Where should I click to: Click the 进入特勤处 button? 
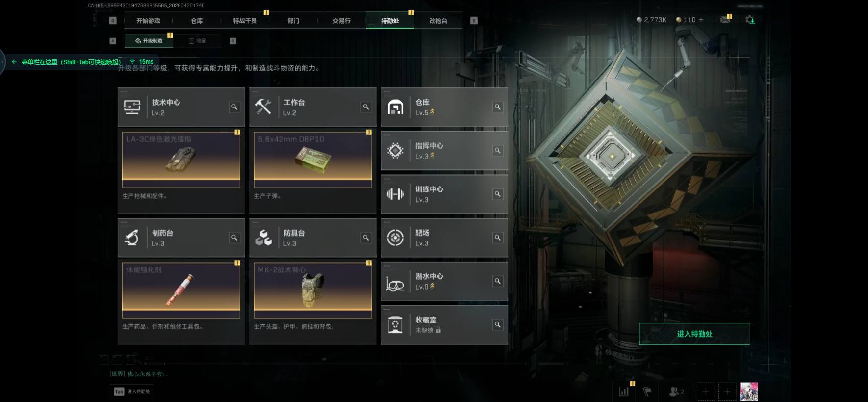pos(694,334)
